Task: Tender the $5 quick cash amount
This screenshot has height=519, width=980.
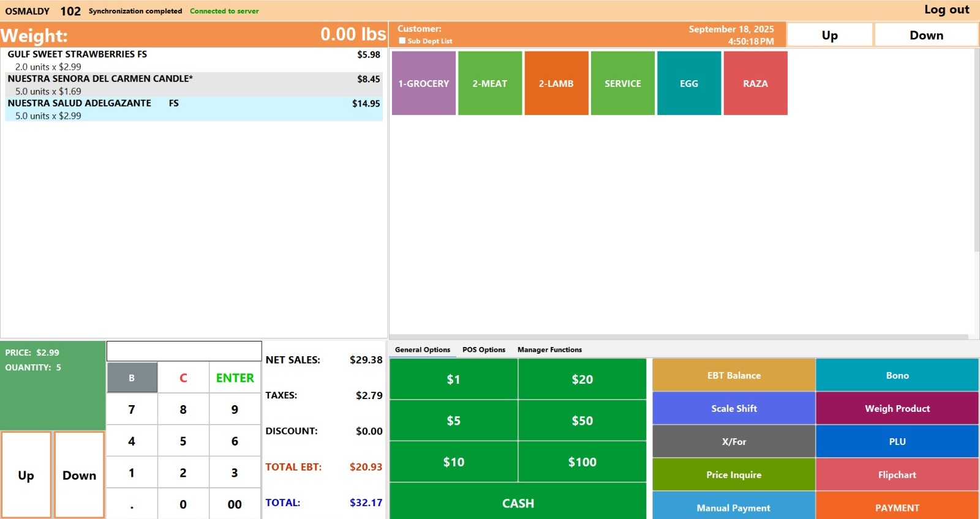Action: [454, 420]
